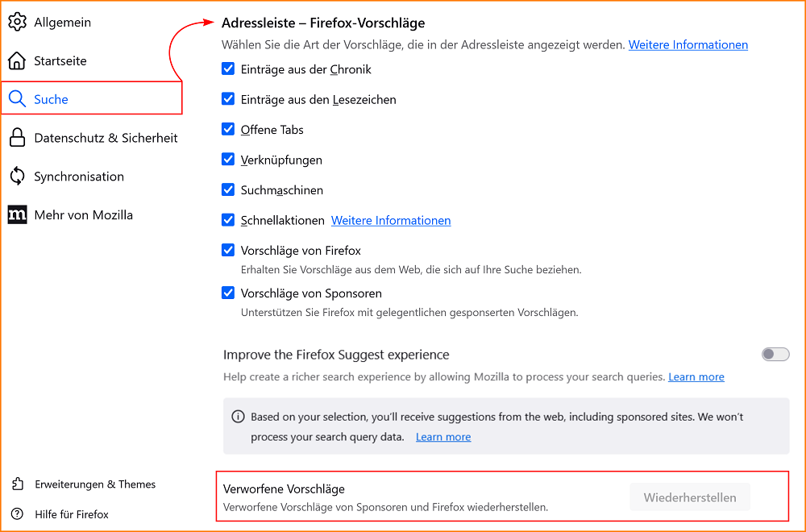806x532 pixels.
Task: Click the Erweiterungen & Themes puzzle icon
Action: 17,484
